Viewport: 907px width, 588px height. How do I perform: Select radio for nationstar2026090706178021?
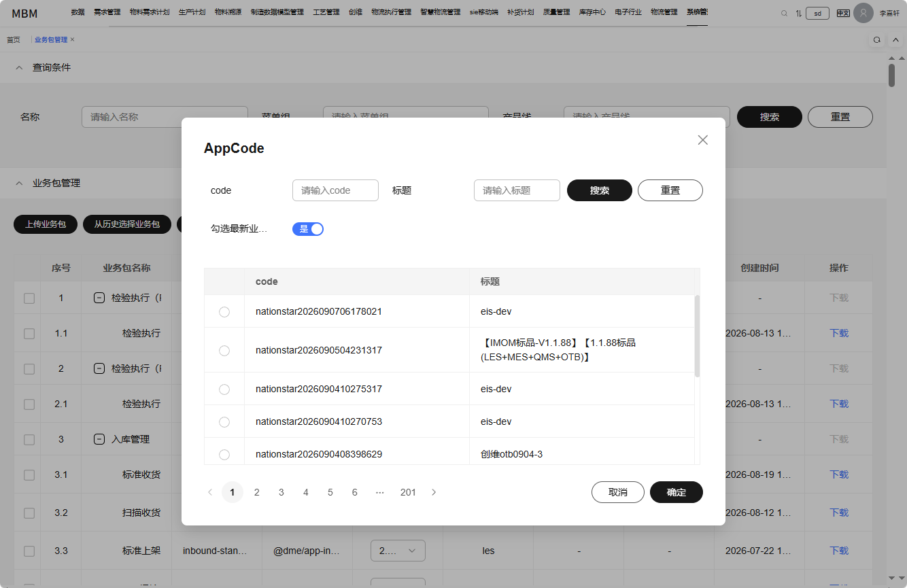click(x=224, y=312)
